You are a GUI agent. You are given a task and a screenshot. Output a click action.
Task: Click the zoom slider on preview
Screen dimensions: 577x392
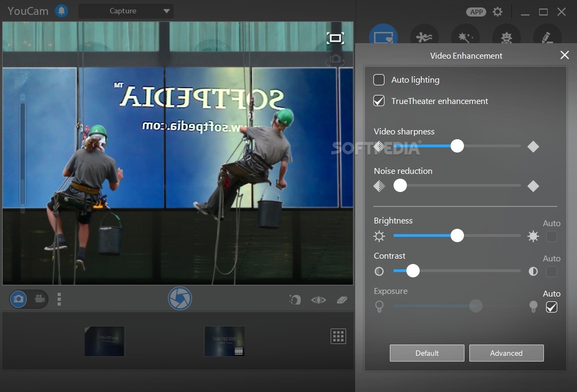(x=23, y=153)
